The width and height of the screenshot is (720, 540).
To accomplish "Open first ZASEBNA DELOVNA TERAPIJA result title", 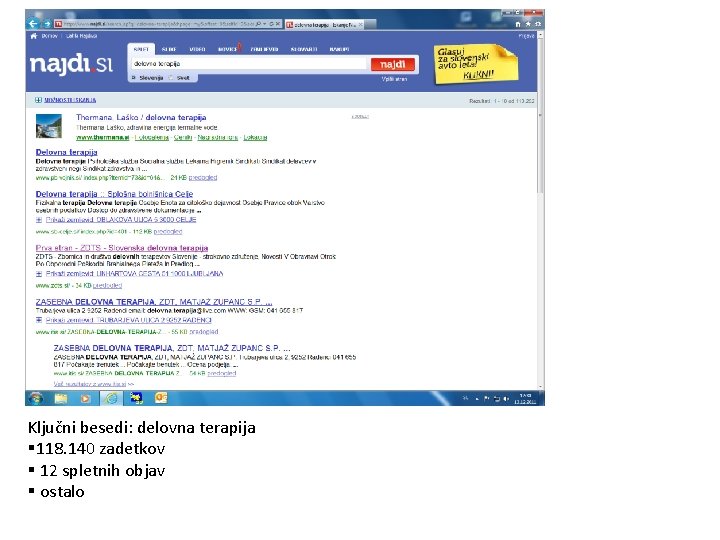I will point(154,302).
